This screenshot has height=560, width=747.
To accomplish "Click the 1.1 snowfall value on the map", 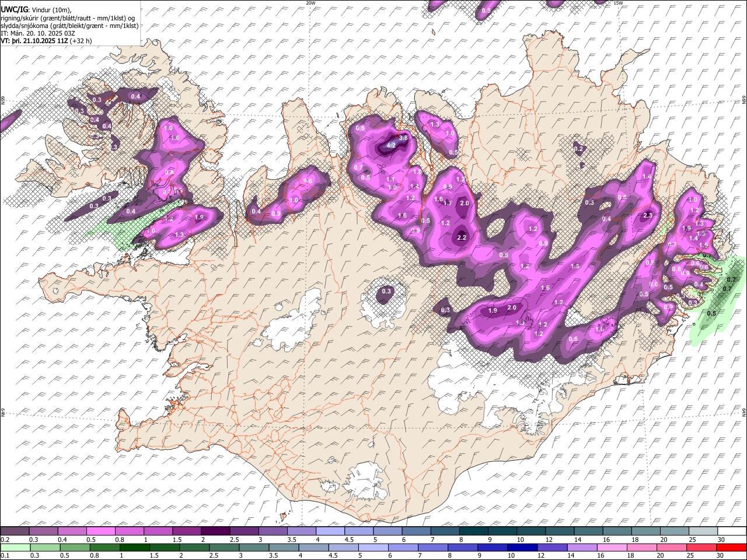I will click(x=391, y=179).
